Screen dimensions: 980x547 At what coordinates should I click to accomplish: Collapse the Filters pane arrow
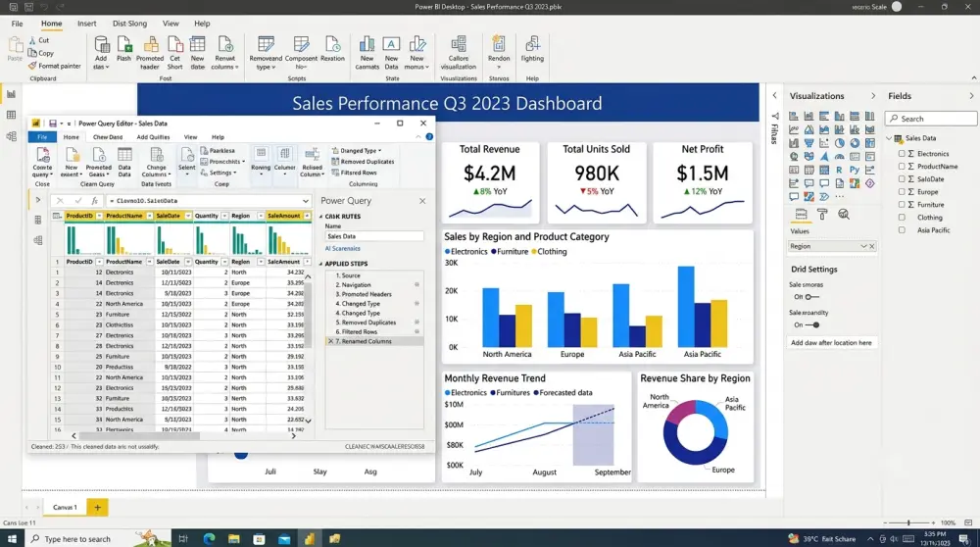pos(774,96)
